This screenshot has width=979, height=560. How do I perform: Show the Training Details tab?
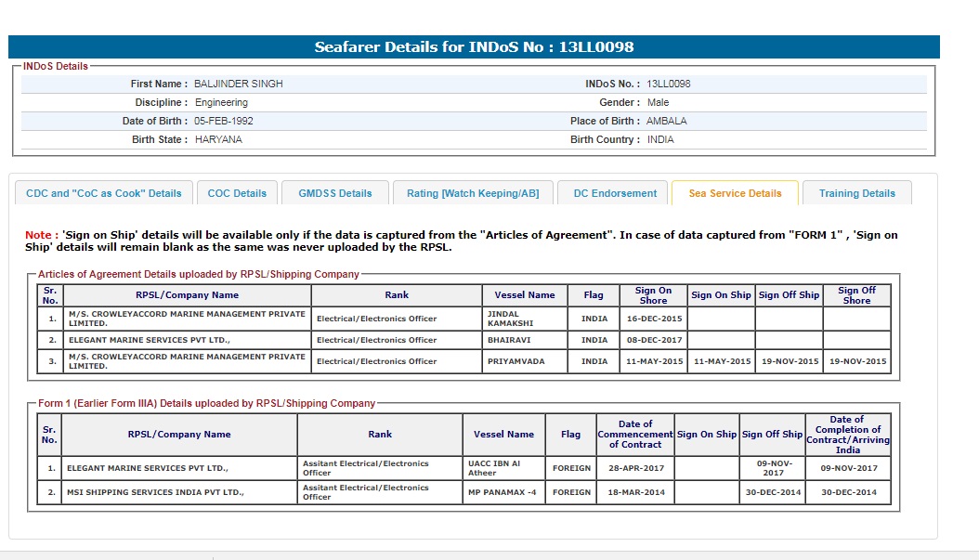tap(856, 193)
